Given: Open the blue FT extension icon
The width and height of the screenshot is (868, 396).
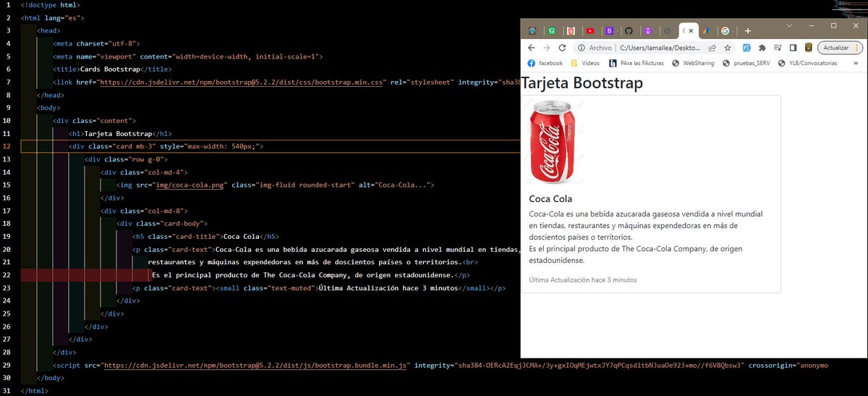Looking at the screenshot, I should pos(746,48).
